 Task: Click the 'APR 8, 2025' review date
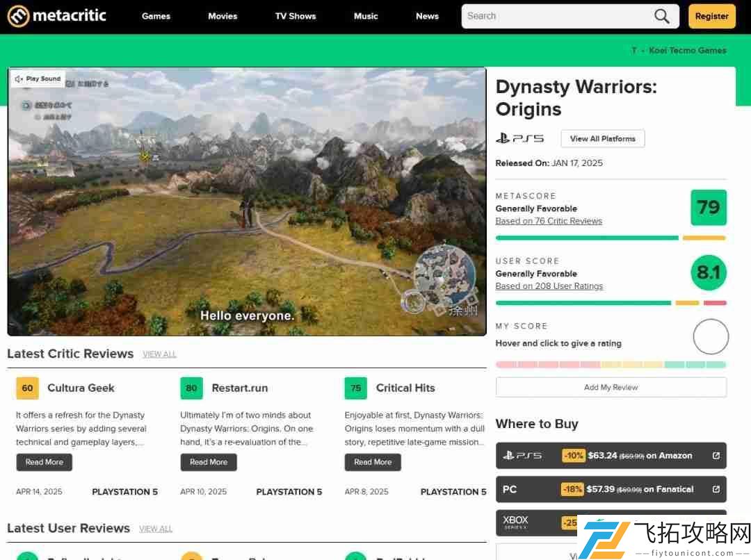pos(366,491)
